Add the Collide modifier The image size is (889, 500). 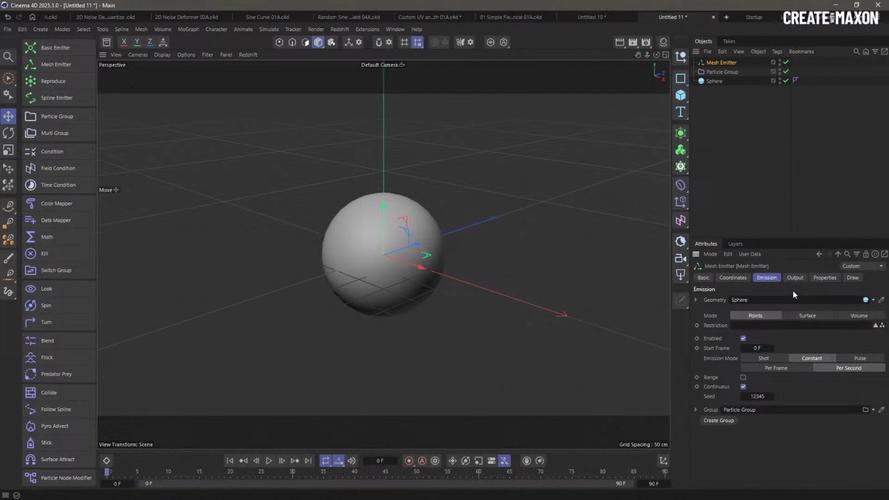[x=49, y=392]
